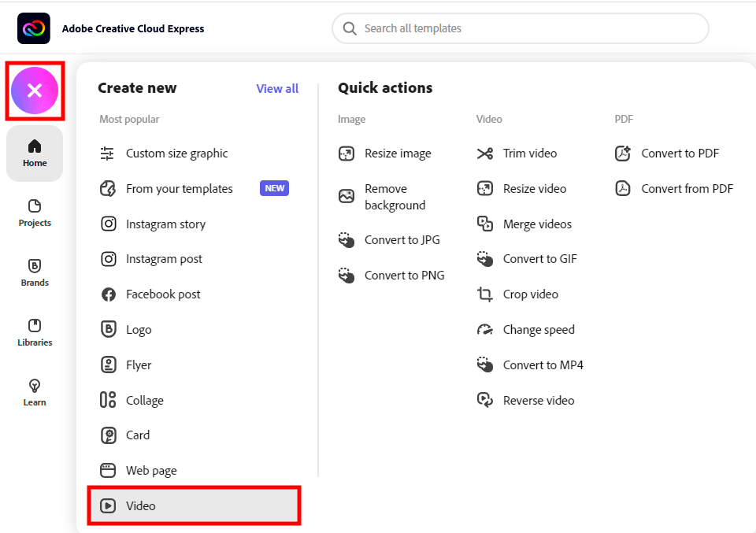The width and height of the screenshot is (756, 533).
Task: Click the Reverse video icon
Action: point(485,400)
